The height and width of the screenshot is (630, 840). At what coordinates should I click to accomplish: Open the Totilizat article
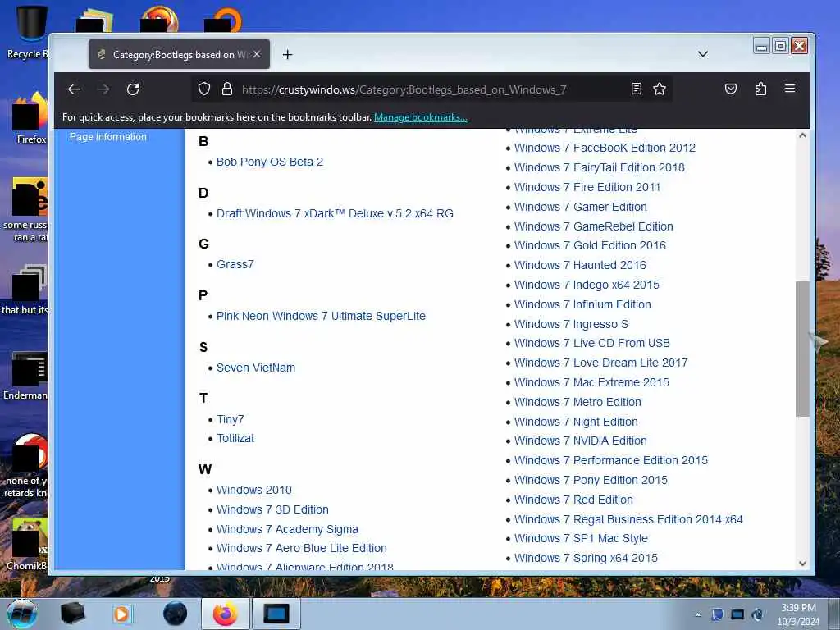[235, 438]
